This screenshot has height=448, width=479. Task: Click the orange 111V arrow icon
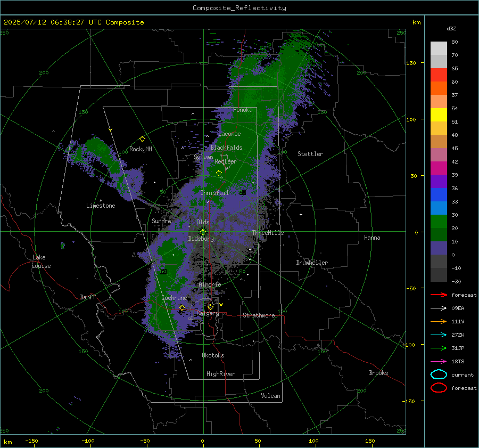coord(439,321)
